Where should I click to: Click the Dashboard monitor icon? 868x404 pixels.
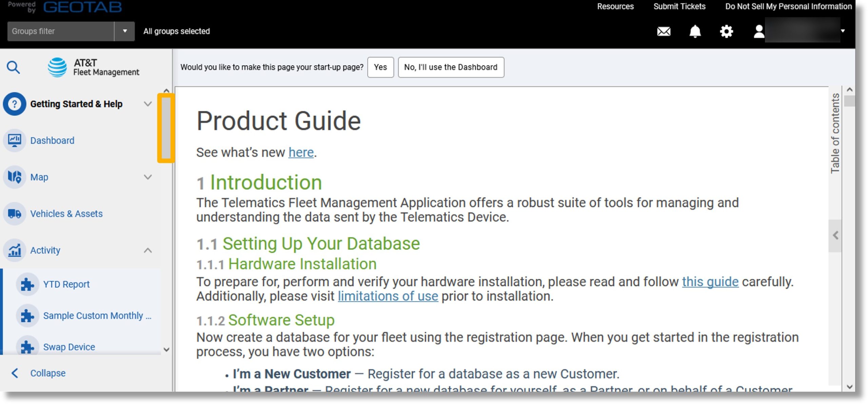point(15,140)
